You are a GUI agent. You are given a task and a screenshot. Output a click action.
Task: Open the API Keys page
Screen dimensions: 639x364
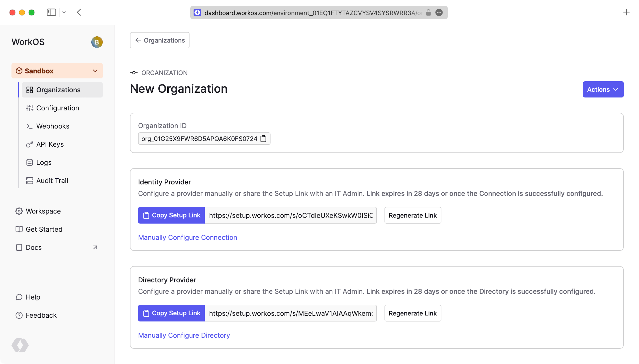pos(50,145)
